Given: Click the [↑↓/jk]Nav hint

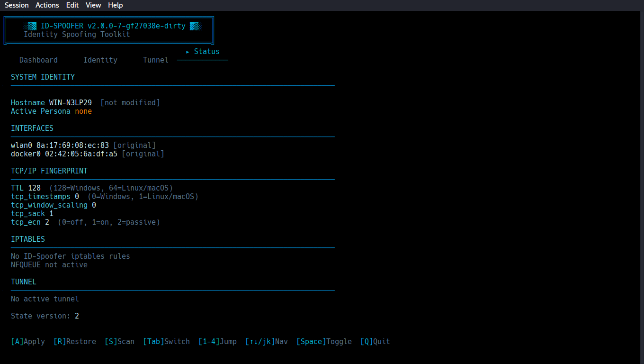Looking at the screenshot, I should 267,342.
